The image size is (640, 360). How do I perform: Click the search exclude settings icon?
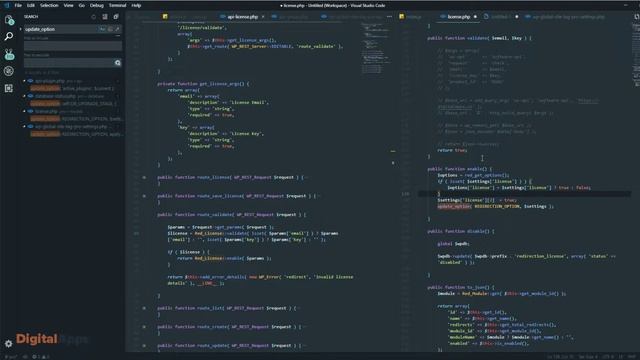118,63
